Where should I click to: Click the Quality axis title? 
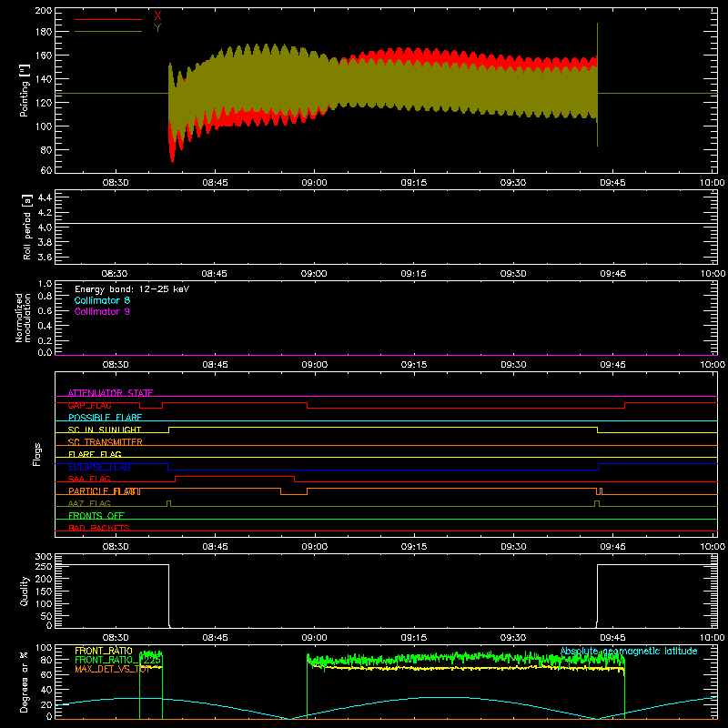[x=25, y=591]
